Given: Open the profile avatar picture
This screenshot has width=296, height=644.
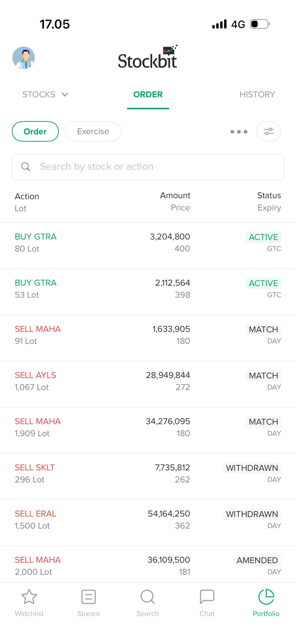Looking at the screenshot, I should [24, 57].
